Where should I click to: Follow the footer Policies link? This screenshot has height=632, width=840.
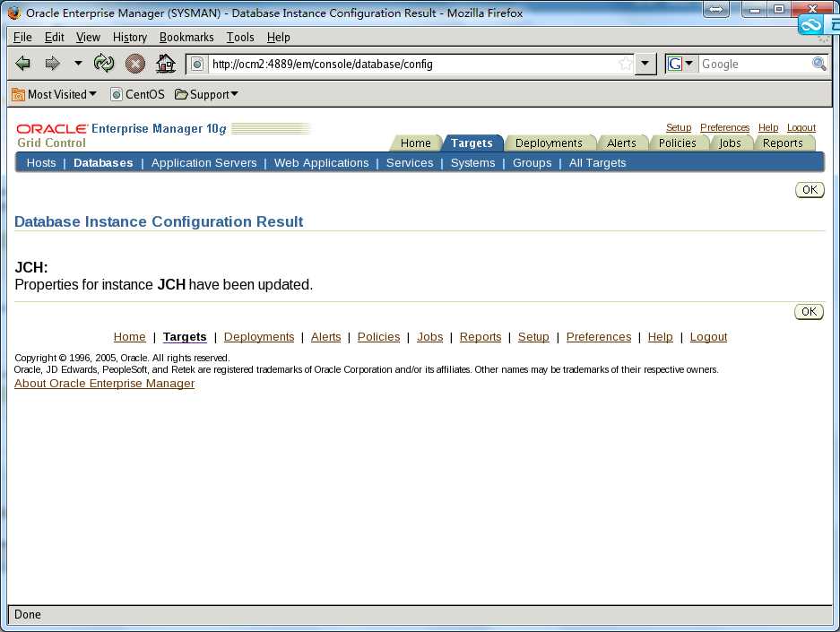click(x=378, y=337)
